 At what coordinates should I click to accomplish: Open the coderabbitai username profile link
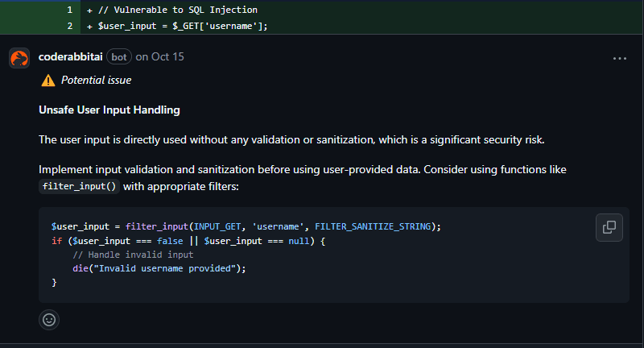pyautogui.click(x=71, y=57)
